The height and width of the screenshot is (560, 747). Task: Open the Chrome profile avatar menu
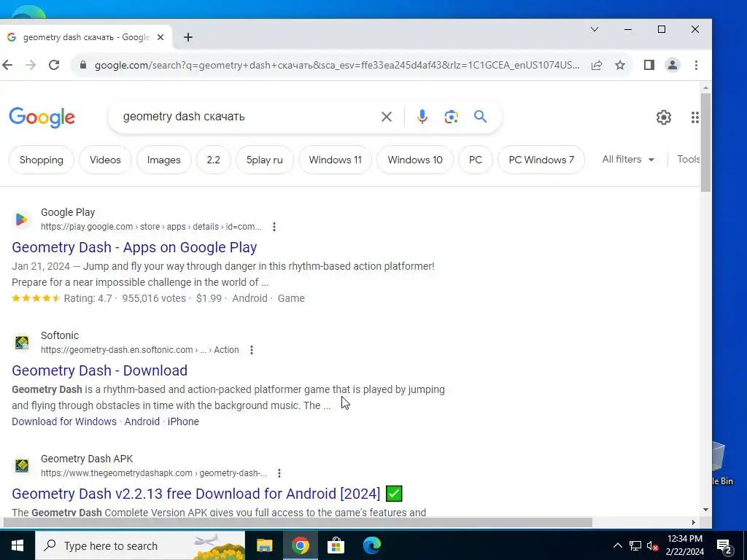click(672, 65)
